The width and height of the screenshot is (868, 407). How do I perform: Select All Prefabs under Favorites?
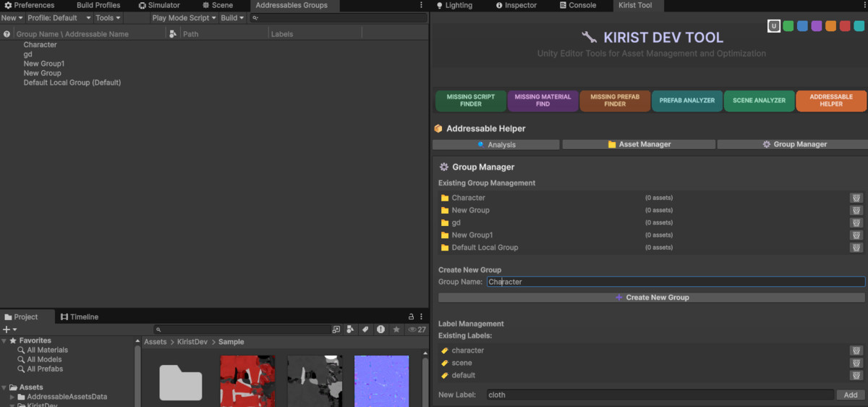(x=45, y=369)
